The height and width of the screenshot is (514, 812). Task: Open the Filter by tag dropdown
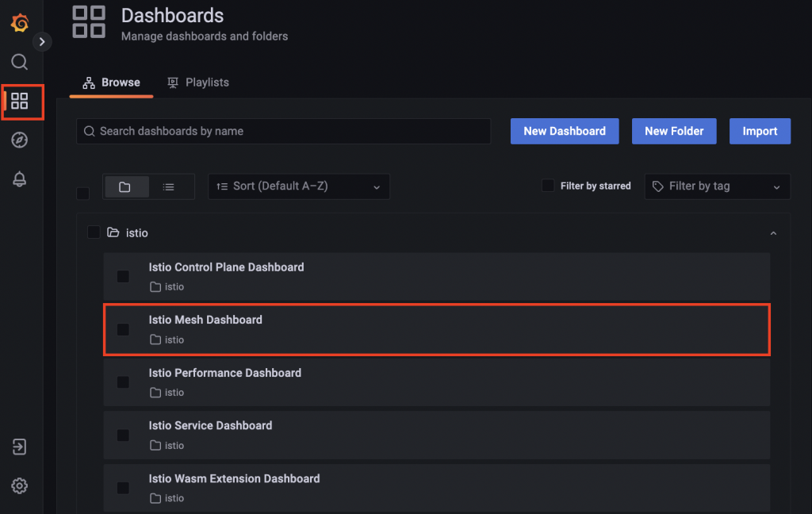tap(717, 186)
